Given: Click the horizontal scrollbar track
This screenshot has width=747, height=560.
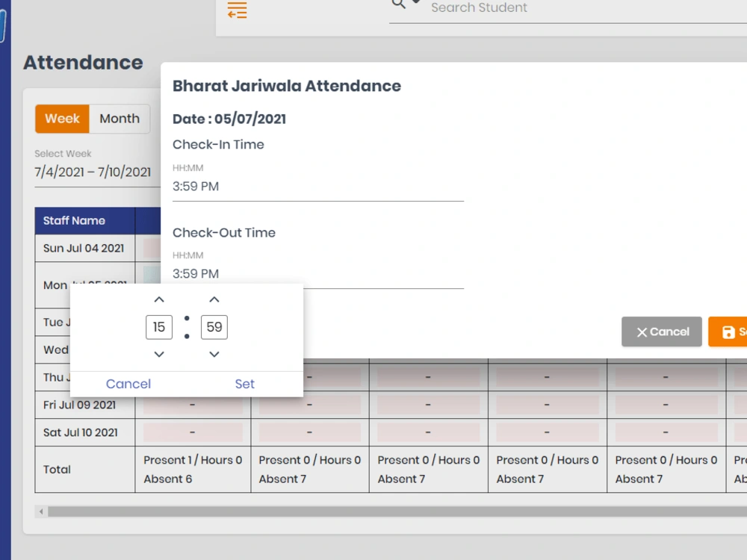Looking at the screenshot, I should 397,511.
